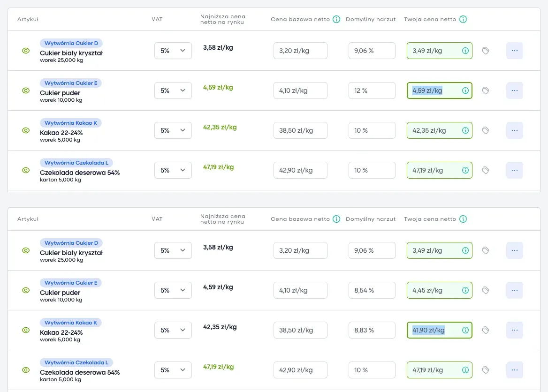
Task: Click info icon in lower table's 47,19 zł/kg your-price field
Action: tap(465, 370)
